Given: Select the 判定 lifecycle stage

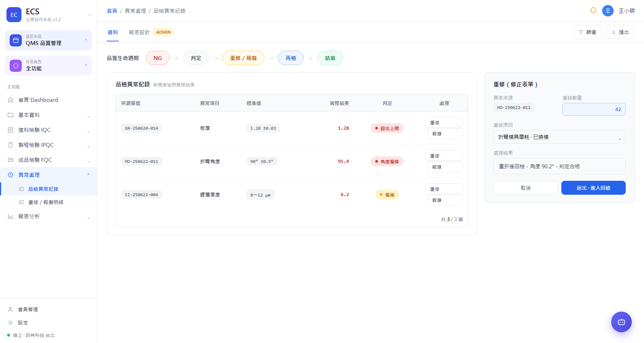Looking at the screenshot, I should [x=196, y=58].
